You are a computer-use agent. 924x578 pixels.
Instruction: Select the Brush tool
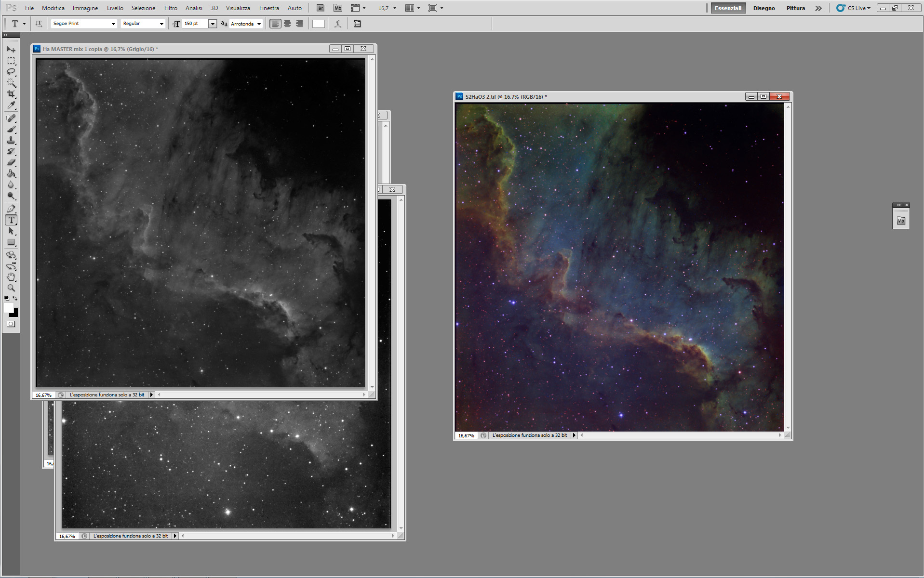pyautogui.click(x=11, y=129)
